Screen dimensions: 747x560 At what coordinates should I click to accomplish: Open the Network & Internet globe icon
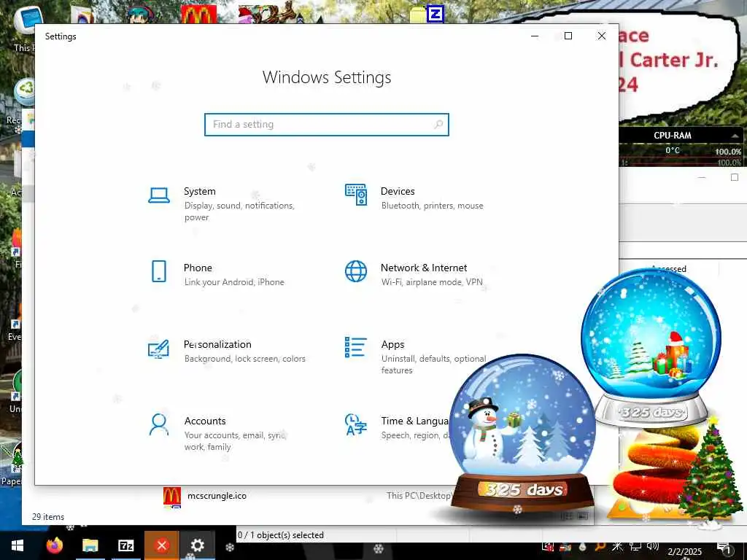tap(356, 271)
